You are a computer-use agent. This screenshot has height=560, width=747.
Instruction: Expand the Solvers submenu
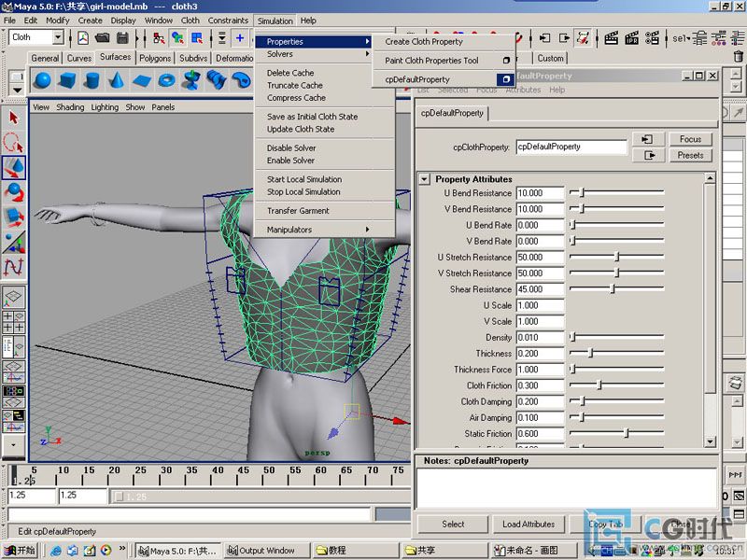pos(318,54)
